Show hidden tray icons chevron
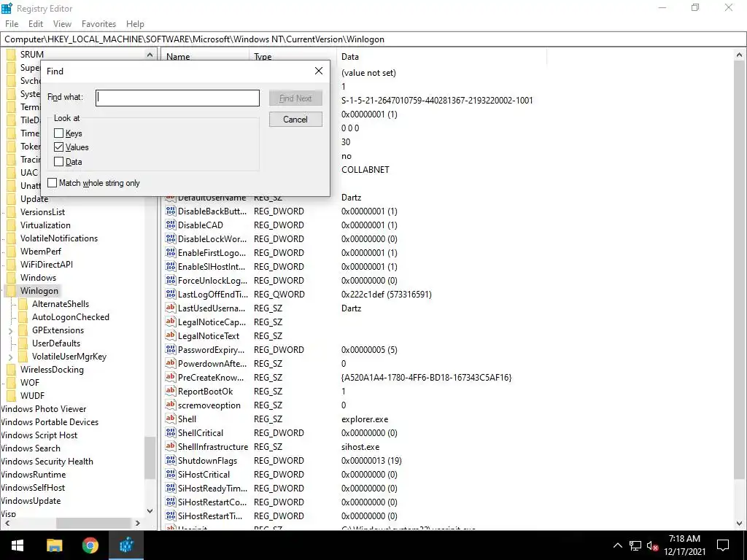This screenshot has height=560, width=747. pos(617,545)
